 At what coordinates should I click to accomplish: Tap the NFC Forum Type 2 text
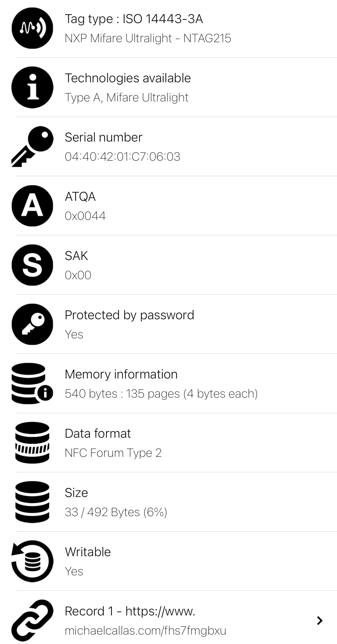click(x=113, y=453)
